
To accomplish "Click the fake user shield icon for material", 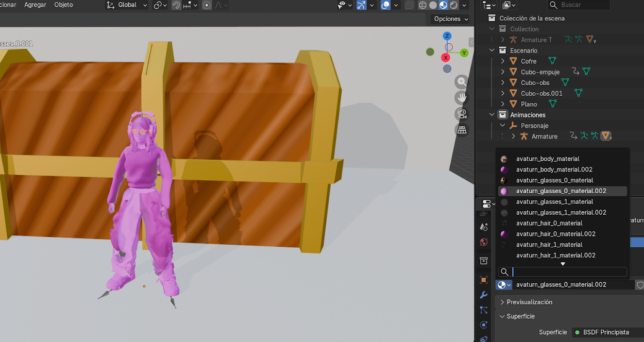I will 640,285.
